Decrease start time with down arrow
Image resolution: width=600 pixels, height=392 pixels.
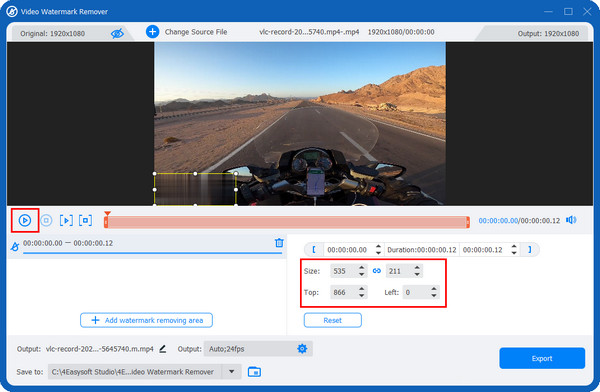pos(378,253)
